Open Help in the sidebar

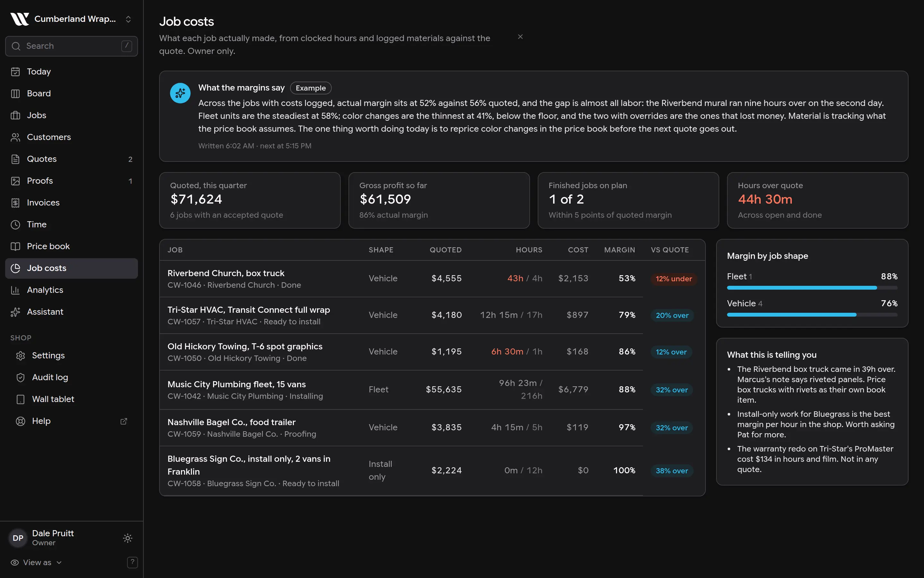pyautogui.click(x=72, y=421)
